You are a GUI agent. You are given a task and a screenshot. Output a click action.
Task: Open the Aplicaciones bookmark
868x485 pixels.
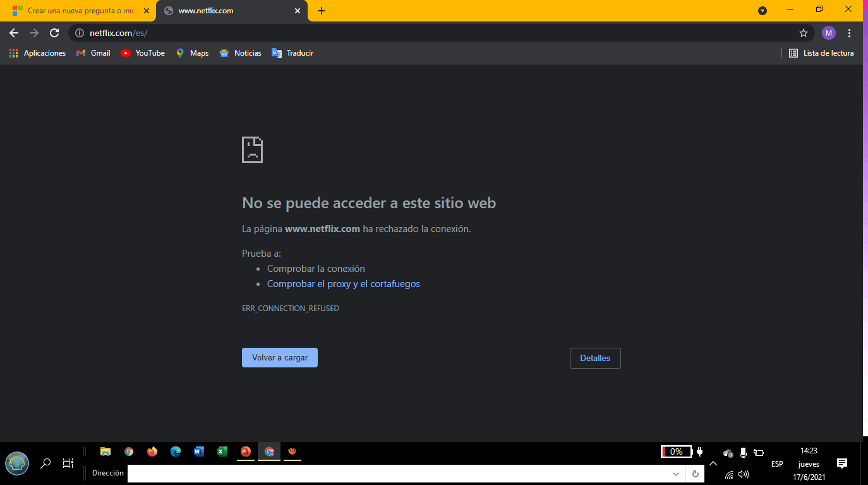coord(37,53)
